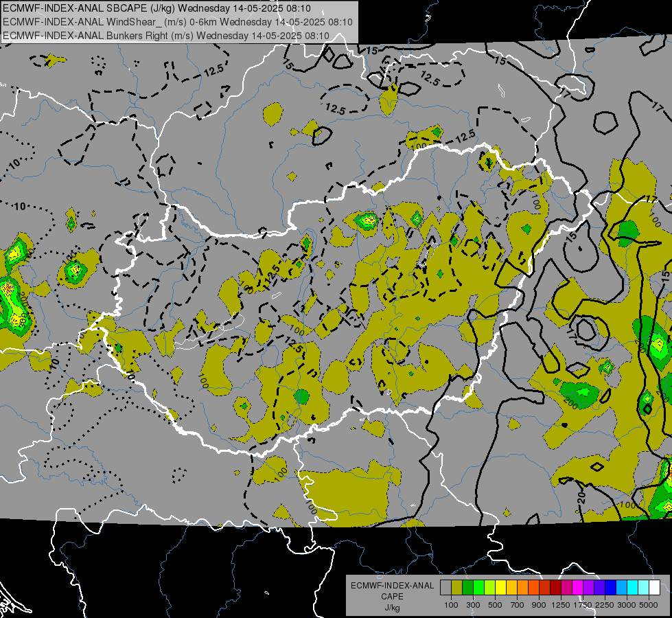Viewport: 672px width, 618px height.
Task: Select the bright cyan legend swatch
Action: tap(633, 587)
